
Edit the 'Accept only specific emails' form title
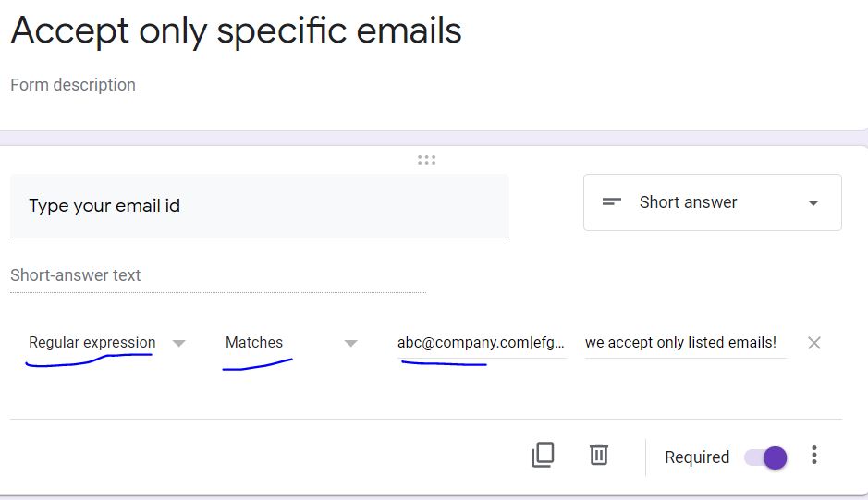coord(236,31)
